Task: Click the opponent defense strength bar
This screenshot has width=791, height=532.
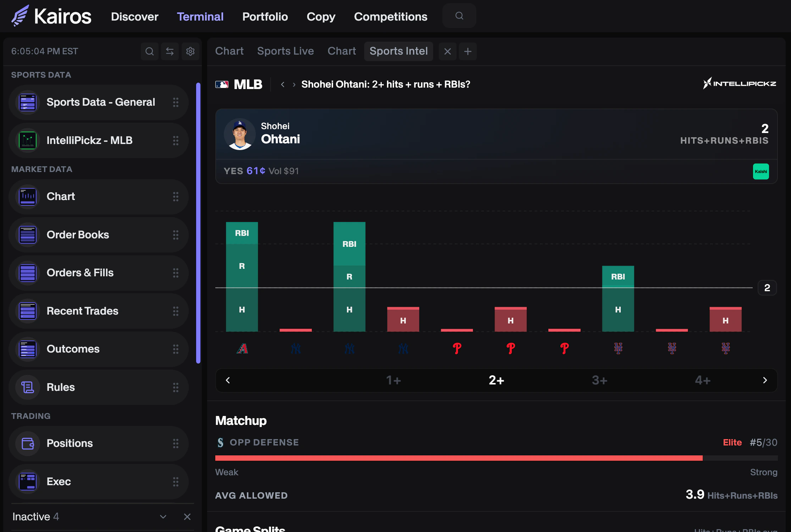Action: tap(496, 458)
